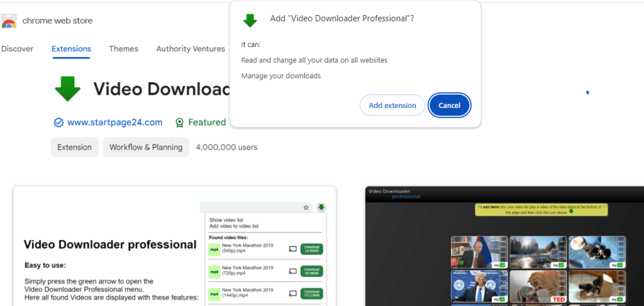Click the Add "Video Downloader Professional"? dialog title
The width and height of the screenshot is (644, 306).
342,19
